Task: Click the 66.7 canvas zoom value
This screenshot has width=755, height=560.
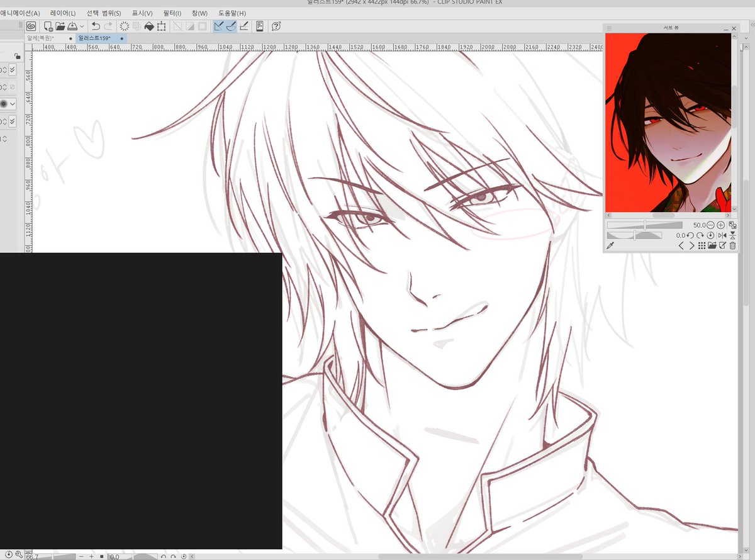Action: (33, 557)
